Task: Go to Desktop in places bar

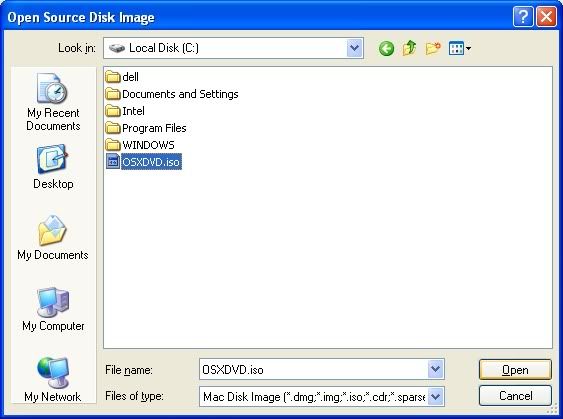Action: pos(53,167)
